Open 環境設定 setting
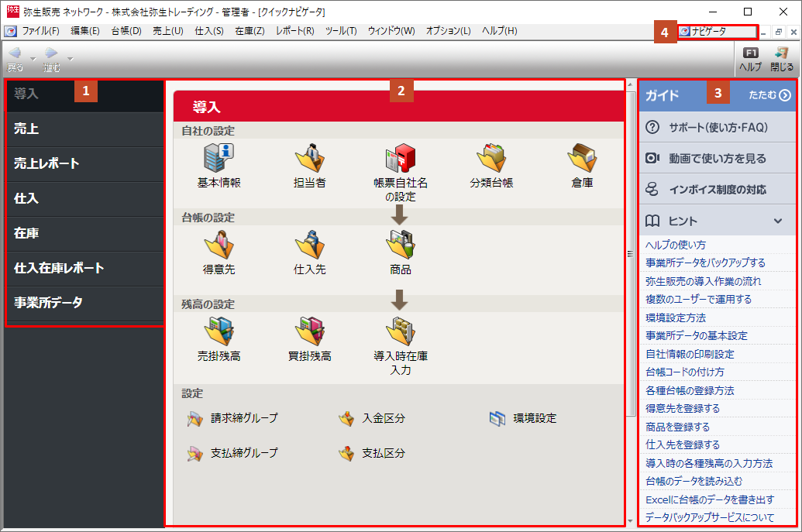This screenshot has width=802, height=532. coord(523,418)
